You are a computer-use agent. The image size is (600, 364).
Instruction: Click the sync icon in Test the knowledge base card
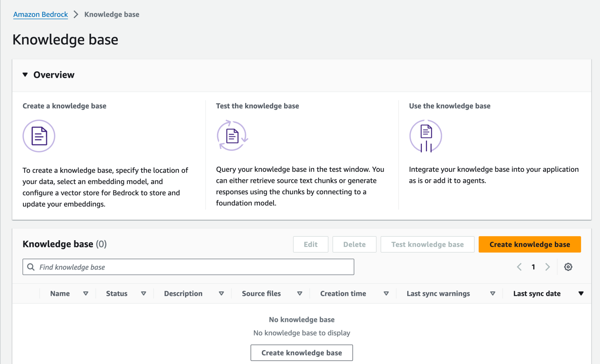click(232, 136)
